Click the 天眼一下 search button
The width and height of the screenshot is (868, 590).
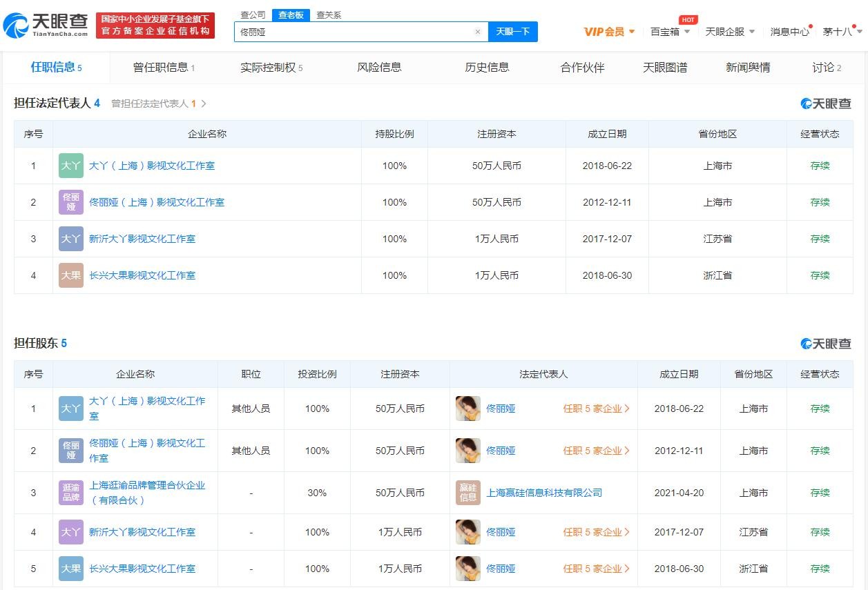coord(512,32)
